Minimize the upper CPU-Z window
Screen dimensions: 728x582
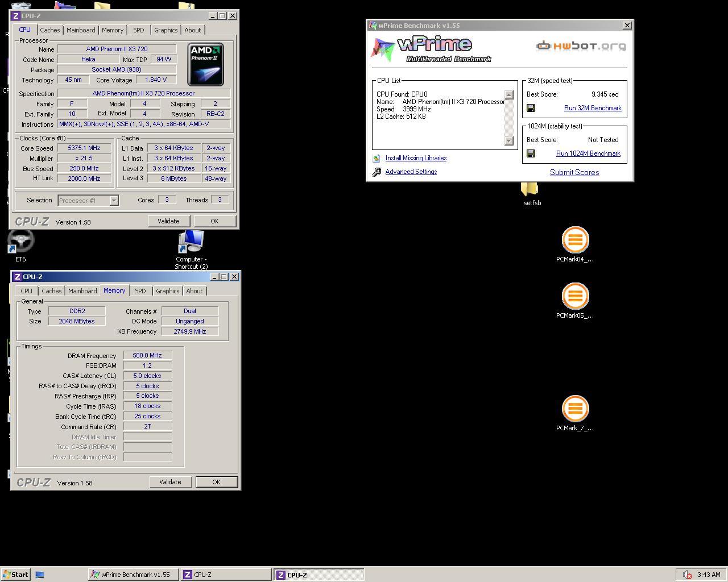tap(213, 16)
